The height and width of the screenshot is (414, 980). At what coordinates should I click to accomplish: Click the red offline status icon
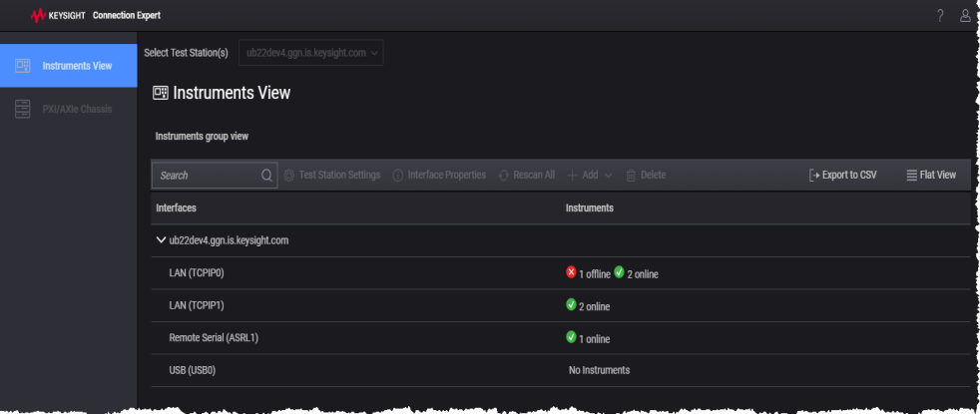tap(571, 272)
